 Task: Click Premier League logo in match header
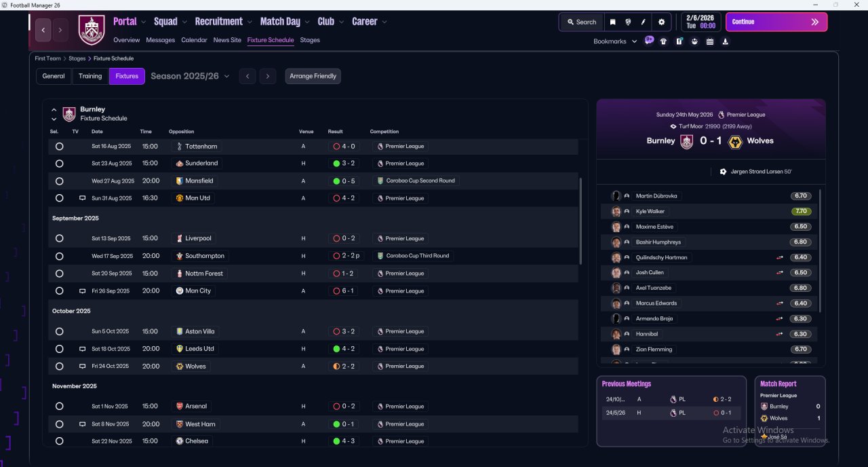[x=721, y=115]
